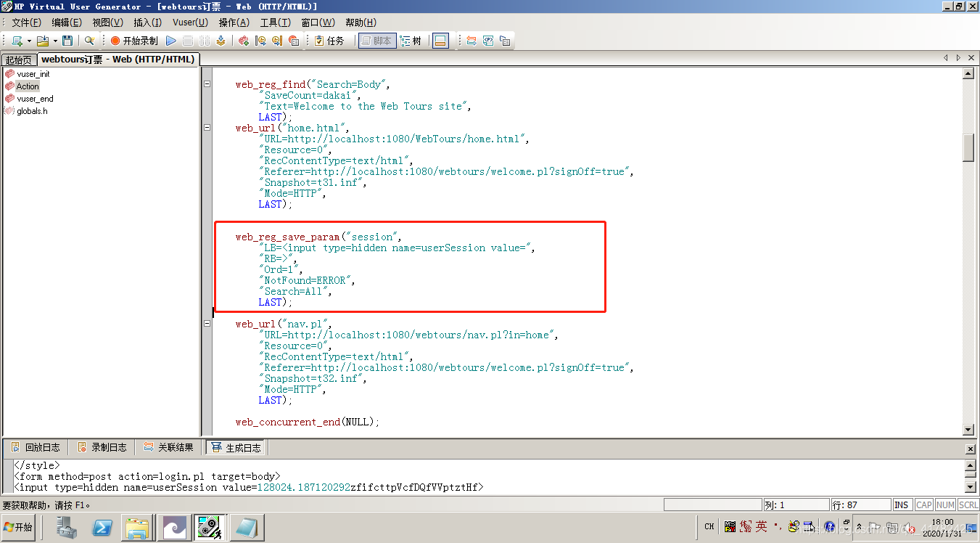Save the script with the floppy disk icon

[x=67, y=41]
